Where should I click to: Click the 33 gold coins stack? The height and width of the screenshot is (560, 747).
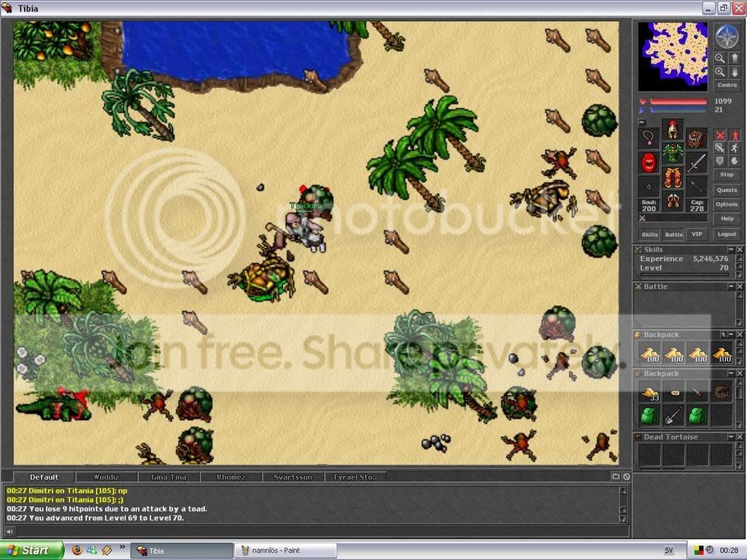[x=649, y=393]
